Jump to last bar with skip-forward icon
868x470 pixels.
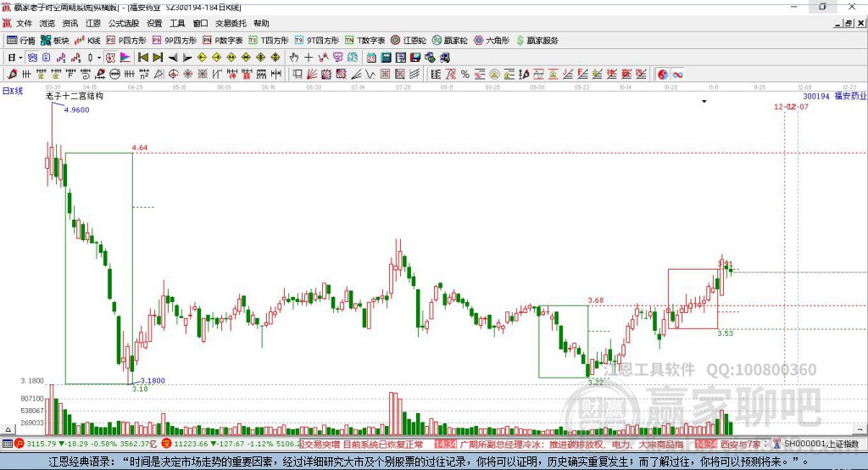pyautogui.click(x=158, y=58)
